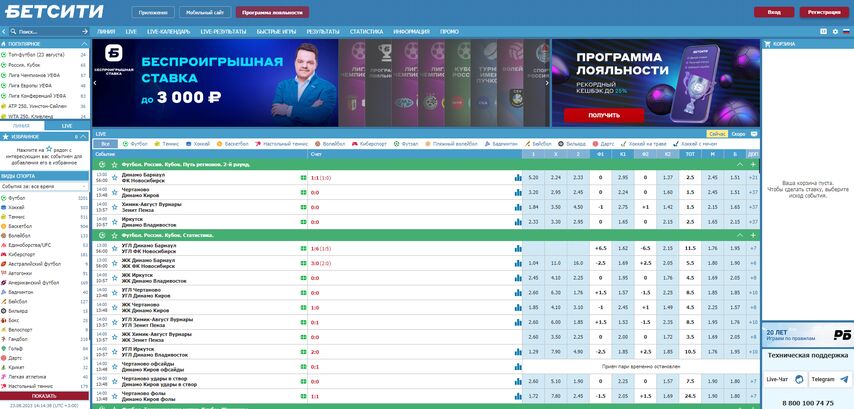
Task: Toggle the Сейчас live filter
Action: coord(717,133)
